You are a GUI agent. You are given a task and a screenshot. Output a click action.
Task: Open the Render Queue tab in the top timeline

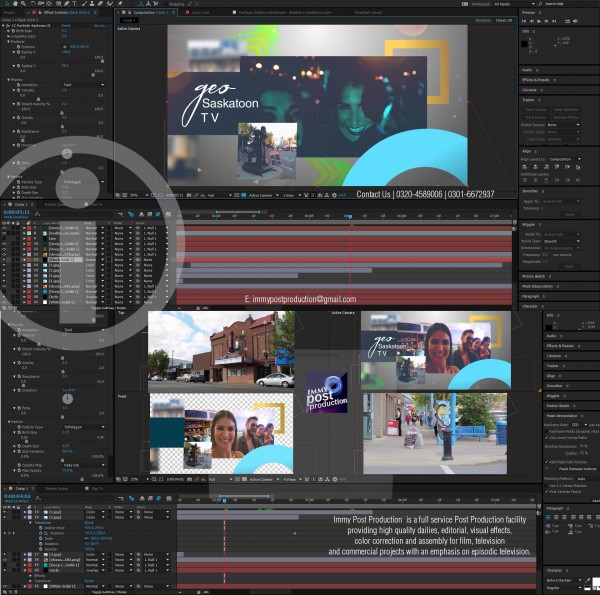coord(56,204)
